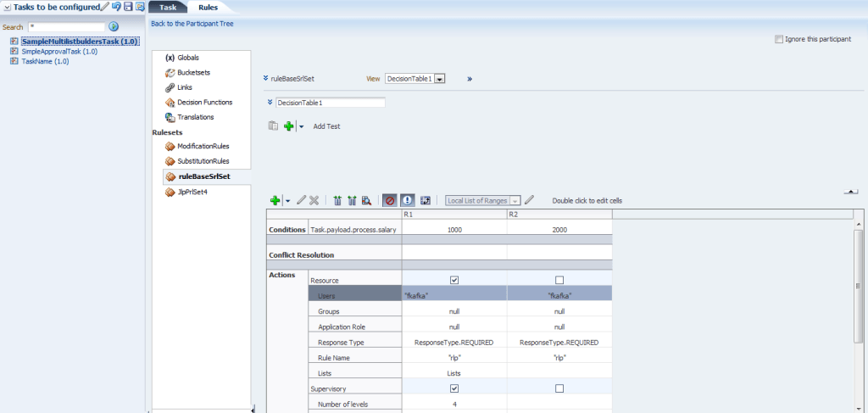Click the SimpleApprovalTask task icon

click(14, 52)
